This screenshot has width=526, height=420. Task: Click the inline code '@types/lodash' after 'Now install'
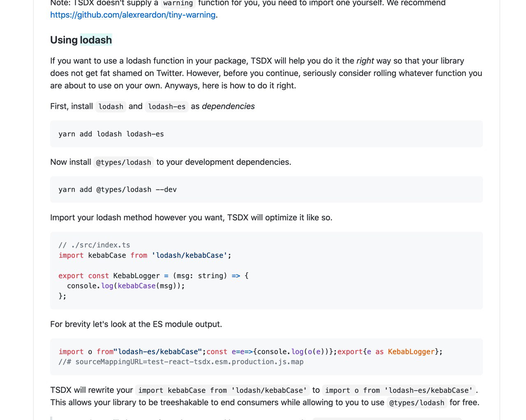(124, 162)
